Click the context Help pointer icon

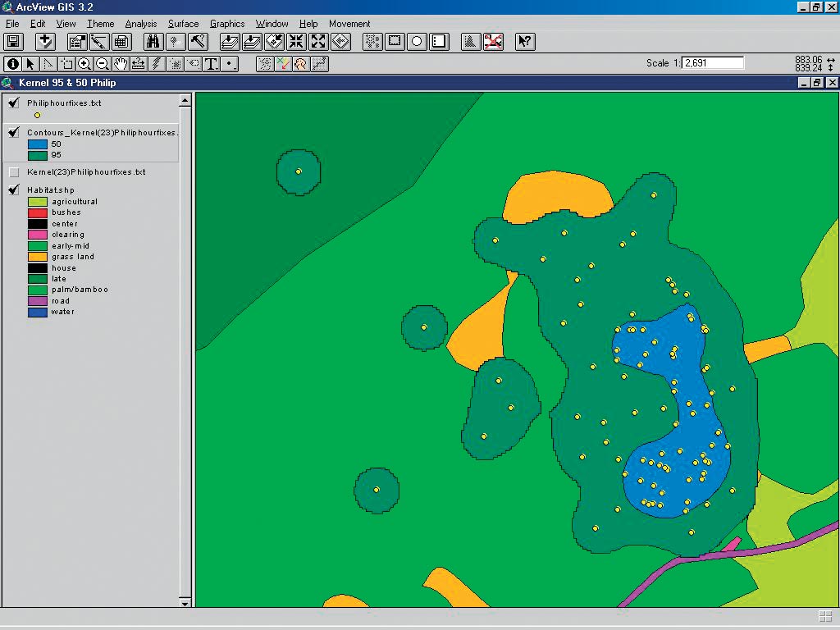(525, 42)
